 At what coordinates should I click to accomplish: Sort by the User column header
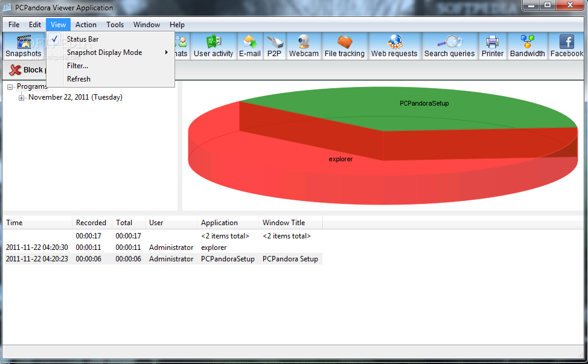click(171, 223)
